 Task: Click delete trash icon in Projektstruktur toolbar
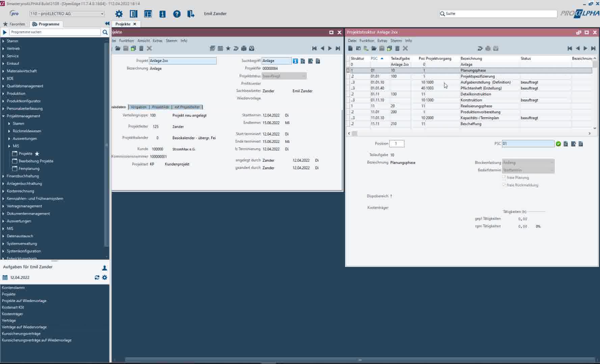tap(398, 49)
